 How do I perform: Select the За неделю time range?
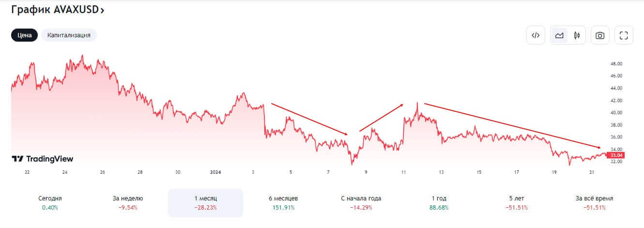point(128,203)
